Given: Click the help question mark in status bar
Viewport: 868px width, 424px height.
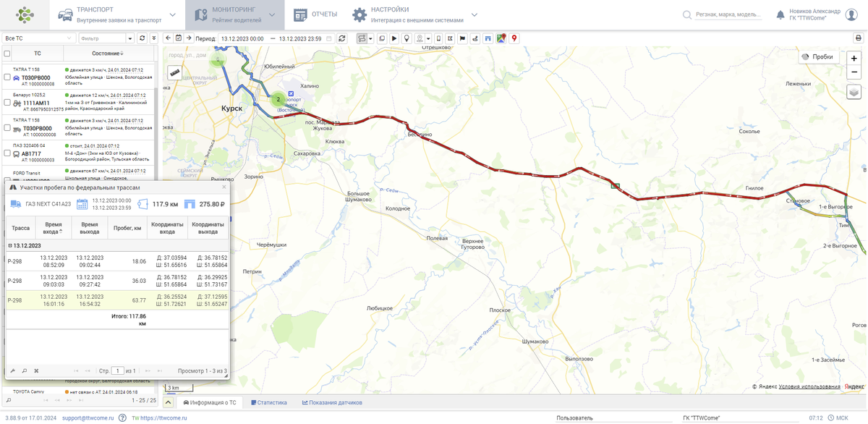Looking at the screenshot, I should point(122,417).
